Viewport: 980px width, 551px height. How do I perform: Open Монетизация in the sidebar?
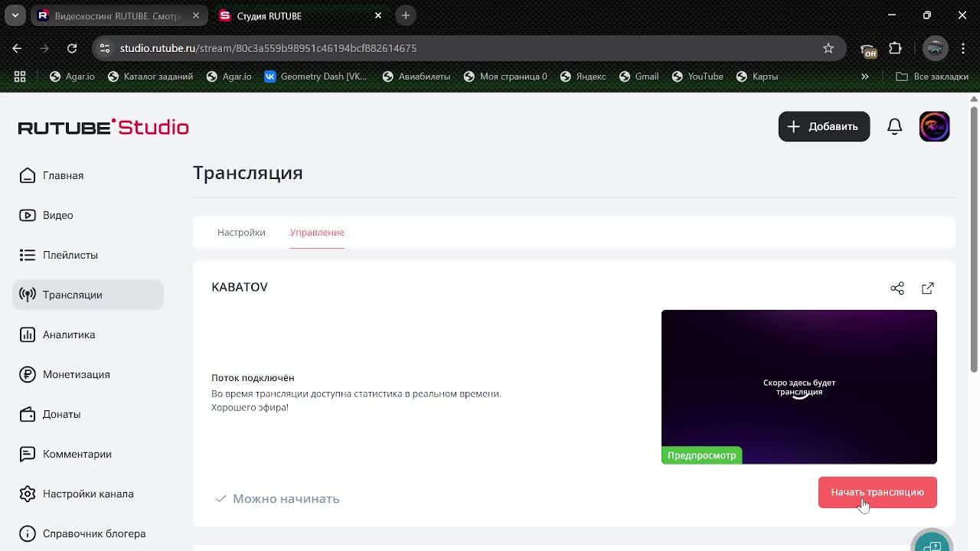pos(88,374)
